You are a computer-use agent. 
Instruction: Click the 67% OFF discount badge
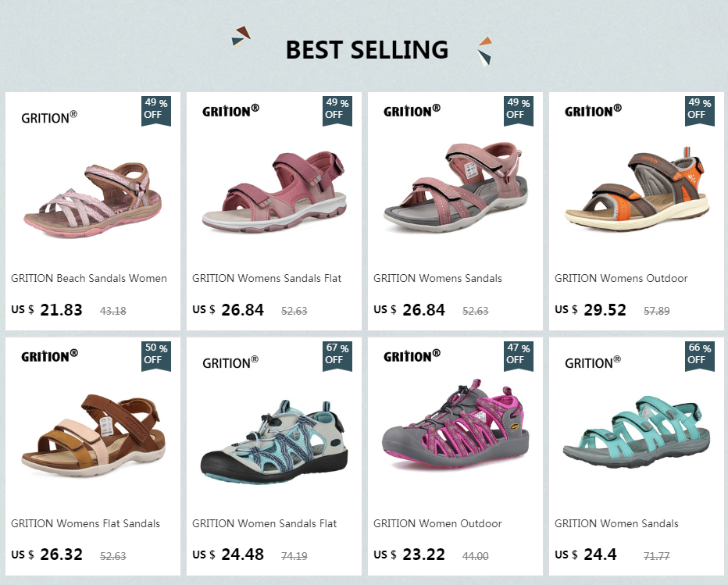(334, 354)
